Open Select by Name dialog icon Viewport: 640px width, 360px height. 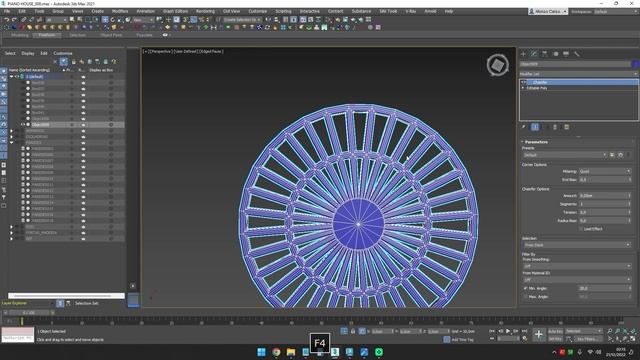[x=80, y=20]
